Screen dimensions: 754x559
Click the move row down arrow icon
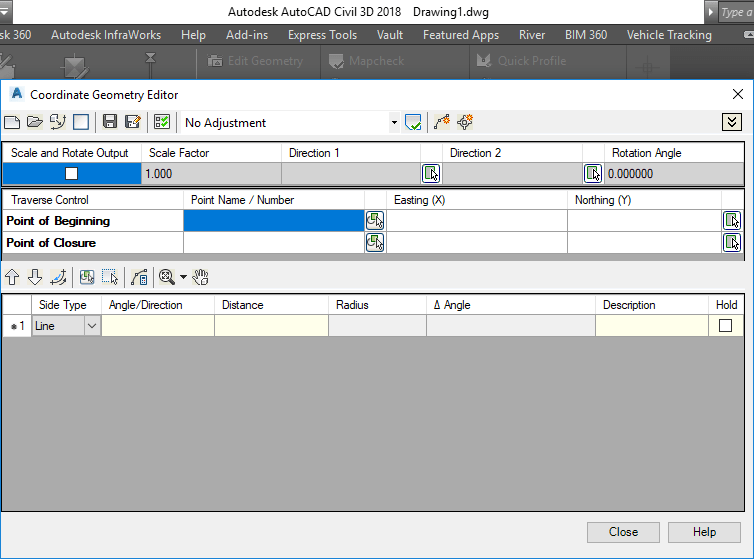[x=35, y=277]
